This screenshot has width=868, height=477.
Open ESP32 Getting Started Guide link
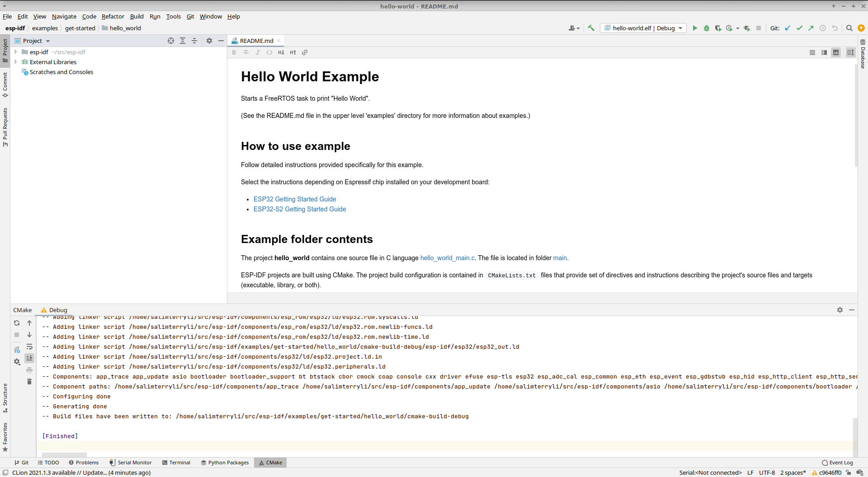[295, 199]
